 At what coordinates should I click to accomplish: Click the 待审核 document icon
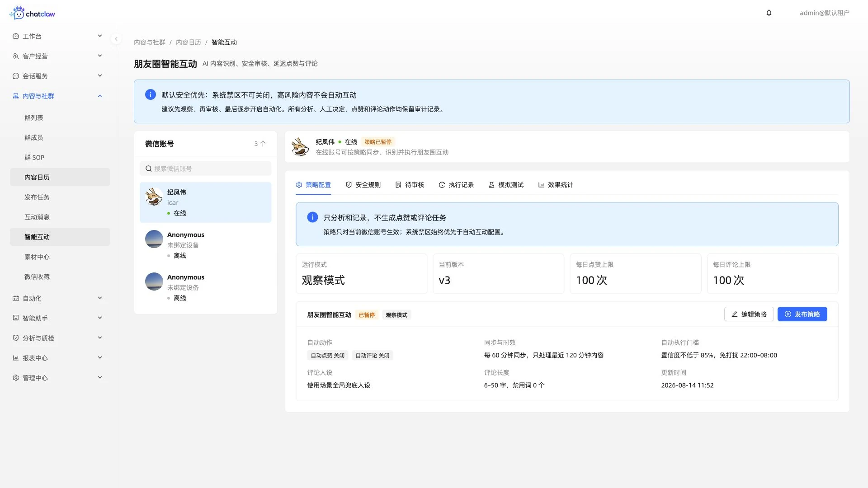click(398, 185)
